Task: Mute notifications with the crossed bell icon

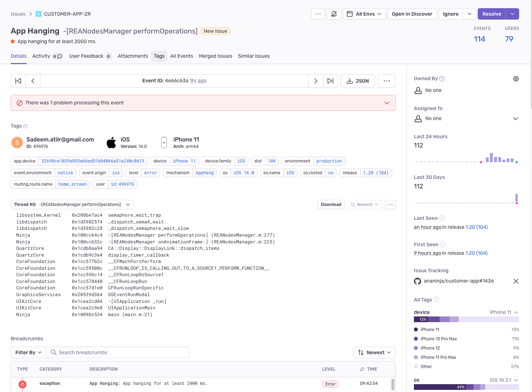Action: tap(334, 14)
